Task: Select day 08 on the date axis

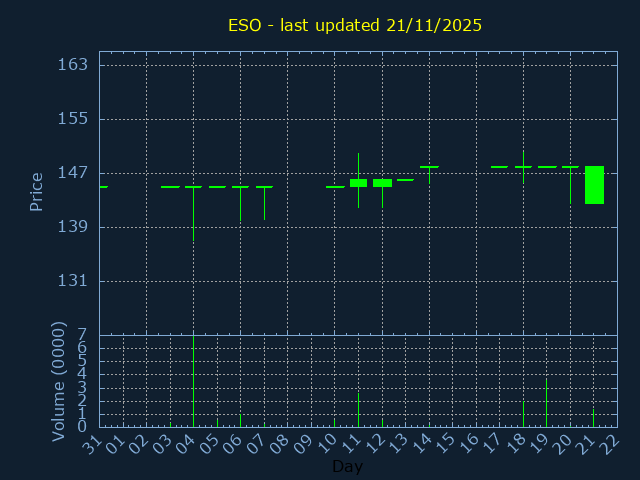Action: [x=281, y=445]
